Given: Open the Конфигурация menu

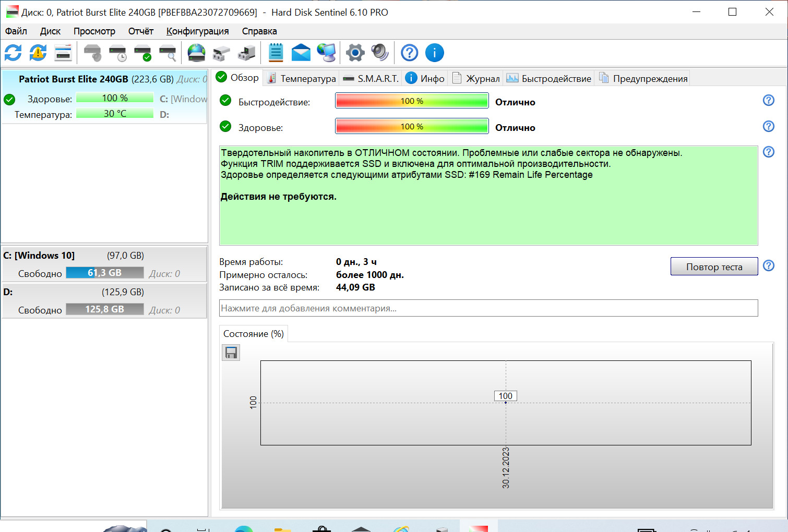Looking at the screenshot, I should 197,31.
